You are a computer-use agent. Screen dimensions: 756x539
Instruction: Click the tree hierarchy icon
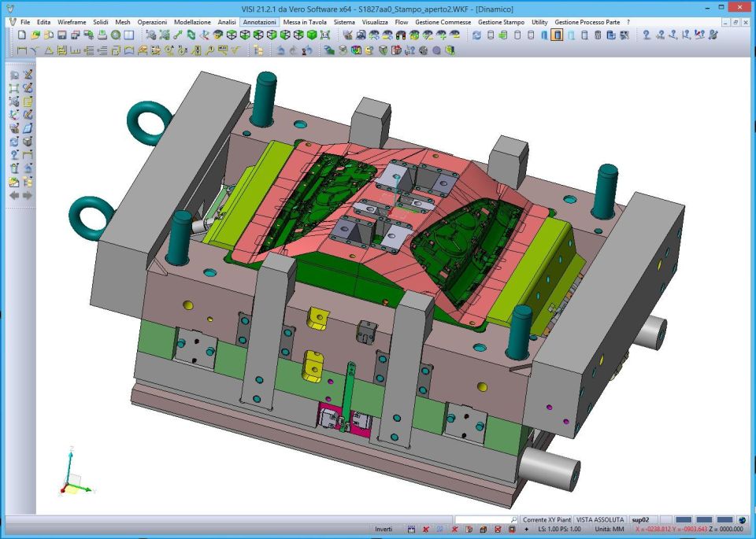coord(258,50)
